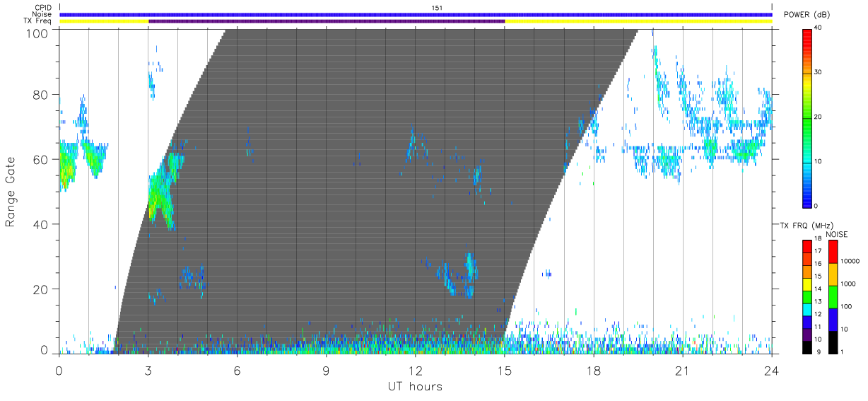868x401 pixels.
Task: Click the "10000" noise scale label
Action: point(849,261)
